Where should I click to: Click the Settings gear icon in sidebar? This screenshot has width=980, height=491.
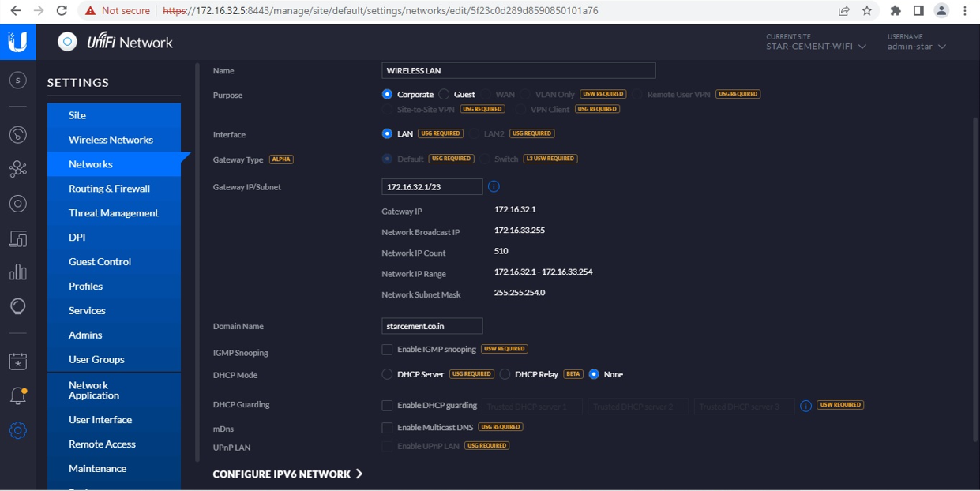tap(17, 431)
